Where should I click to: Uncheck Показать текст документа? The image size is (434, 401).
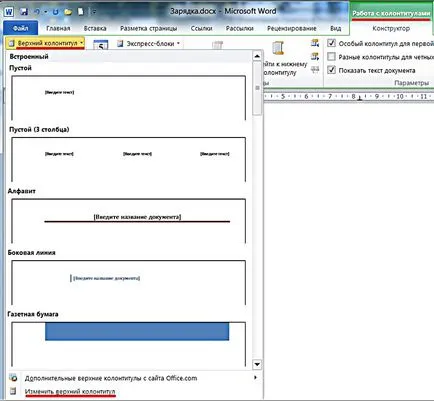(331, 70)
